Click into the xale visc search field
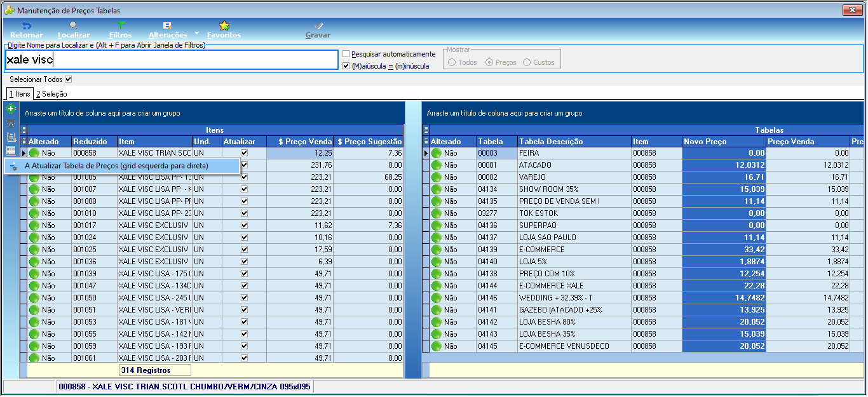 point(172,60)
